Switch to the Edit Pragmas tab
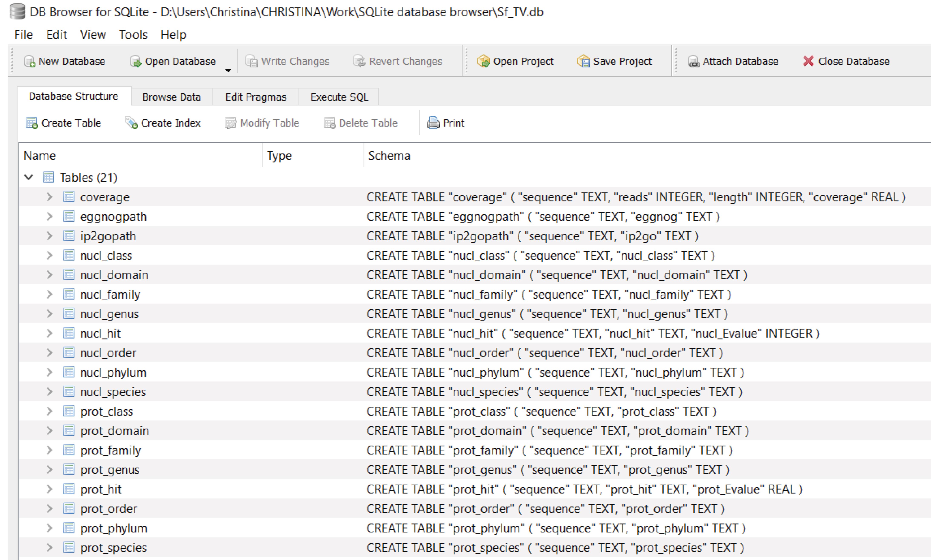The width and height of the screenshot is (931, 560). click(x=256, y=97)
